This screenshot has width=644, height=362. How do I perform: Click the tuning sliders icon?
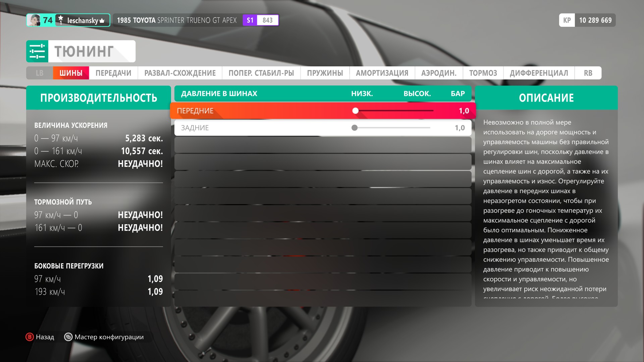pyautogui.click(x=37, y=51)
